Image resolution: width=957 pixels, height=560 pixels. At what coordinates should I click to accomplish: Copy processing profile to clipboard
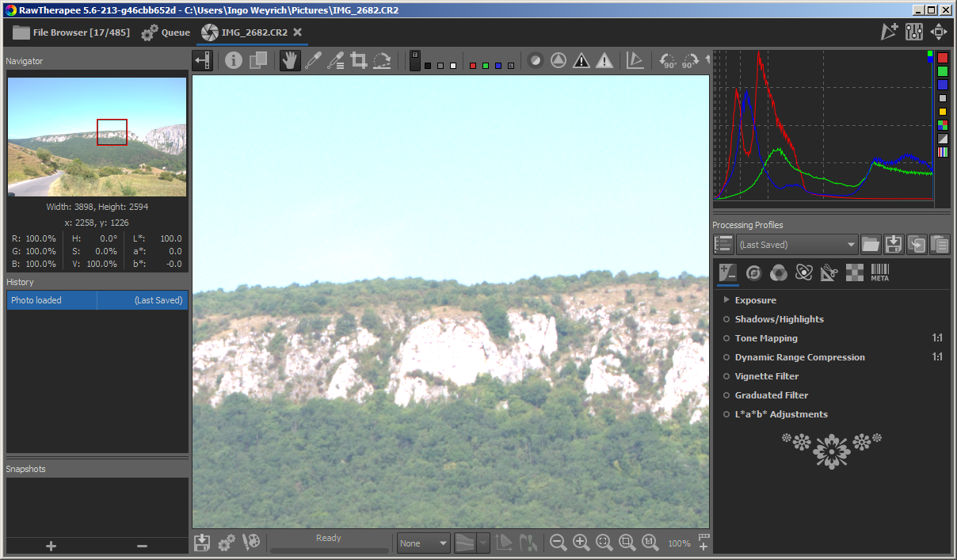(x=917, y=245)
